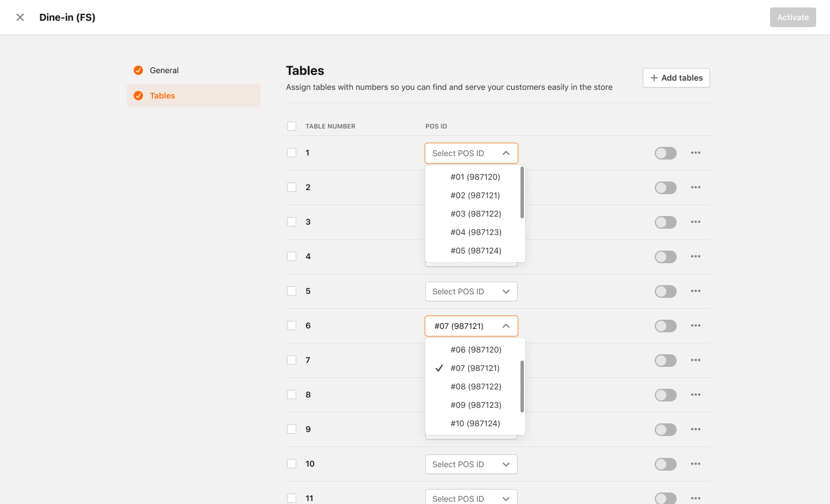Open more options for table 5
This screenshot has height=504, width=830.
(696, 291)
